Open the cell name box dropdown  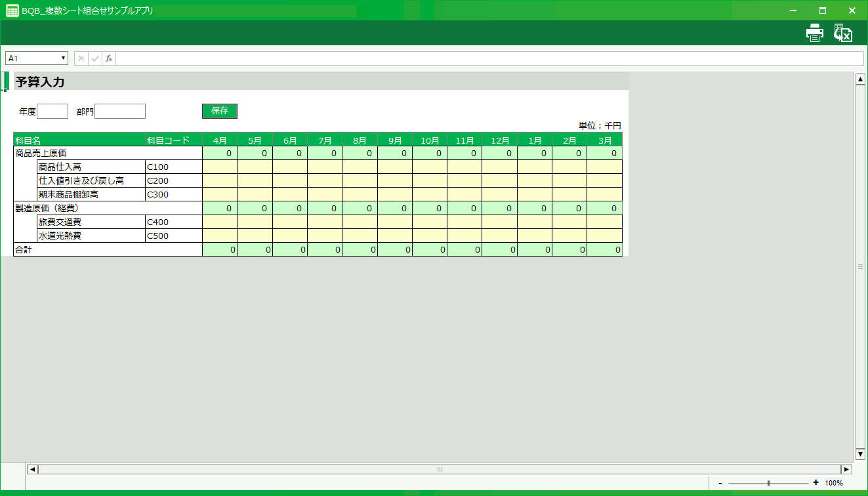pyautogui.click(x=64, y=58)
